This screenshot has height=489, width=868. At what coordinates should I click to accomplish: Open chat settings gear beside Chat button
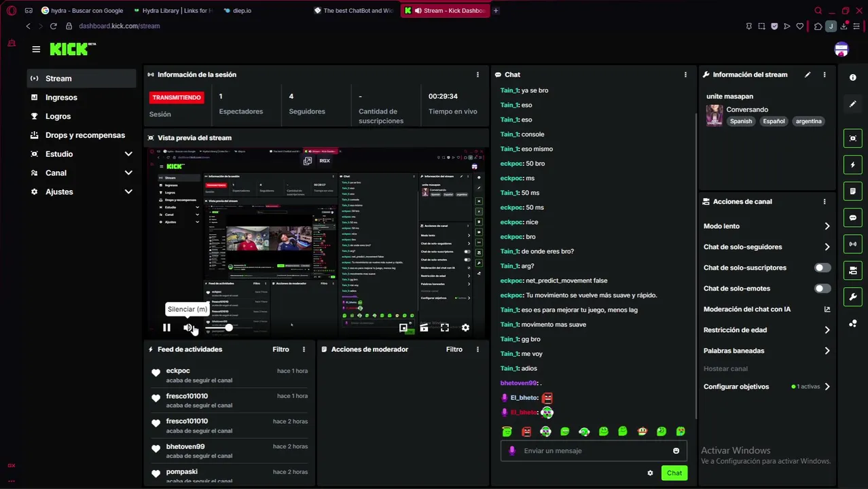[650, 473]
